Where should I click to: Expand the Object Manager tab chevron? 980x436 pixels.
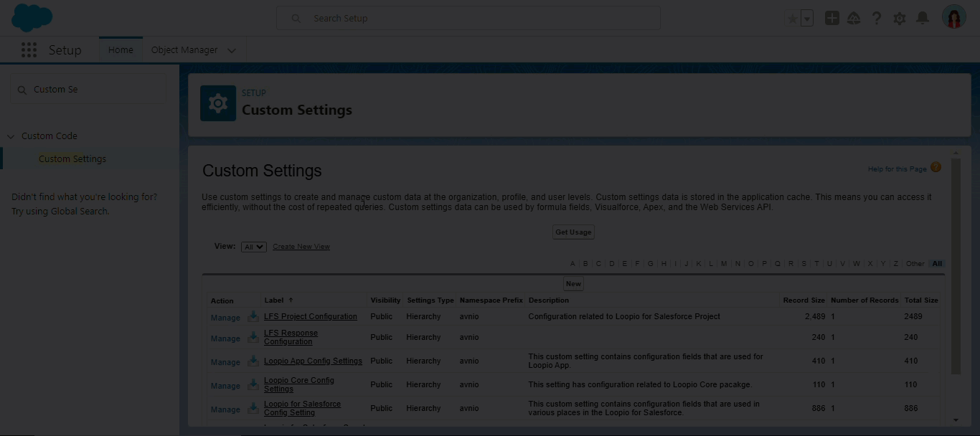tap(231, 50)
